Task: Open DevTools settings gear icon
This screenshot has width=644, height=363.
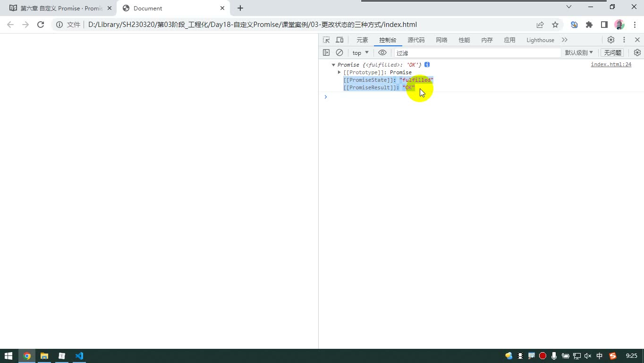Action: (x=611, y=40)
